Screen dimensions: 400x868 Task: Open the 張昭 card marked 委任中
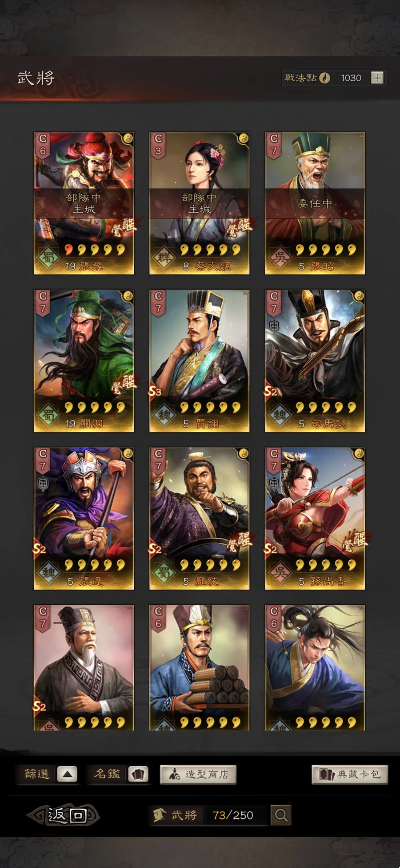click(315, 203)
